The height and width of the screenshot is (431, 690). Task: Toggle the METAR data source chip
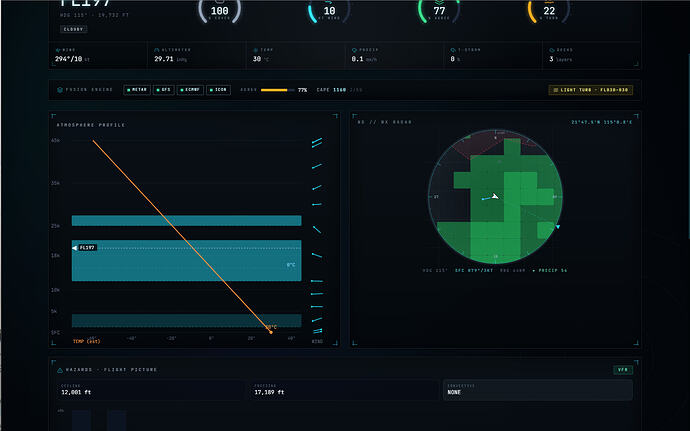click(137, 90)
